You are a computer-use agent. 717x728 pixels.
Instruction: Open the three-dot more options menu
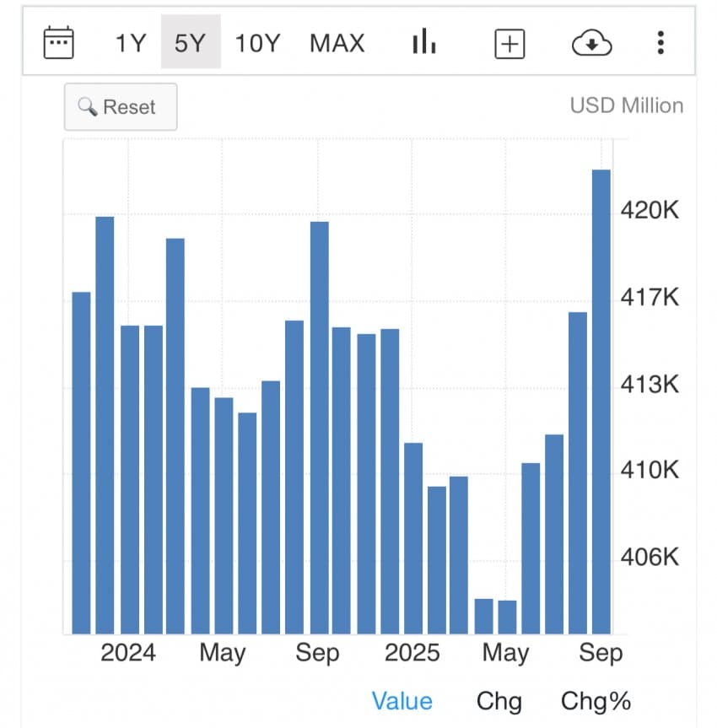660,42
